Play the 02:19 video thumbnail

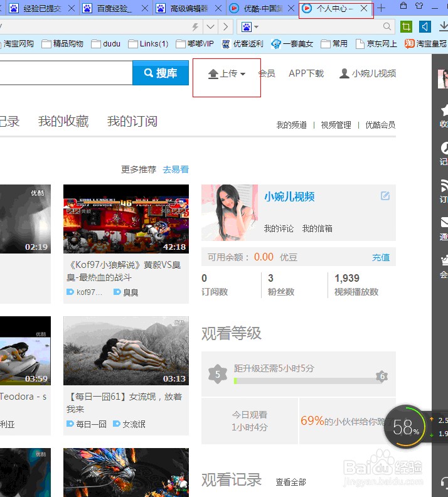click(25, 219)
